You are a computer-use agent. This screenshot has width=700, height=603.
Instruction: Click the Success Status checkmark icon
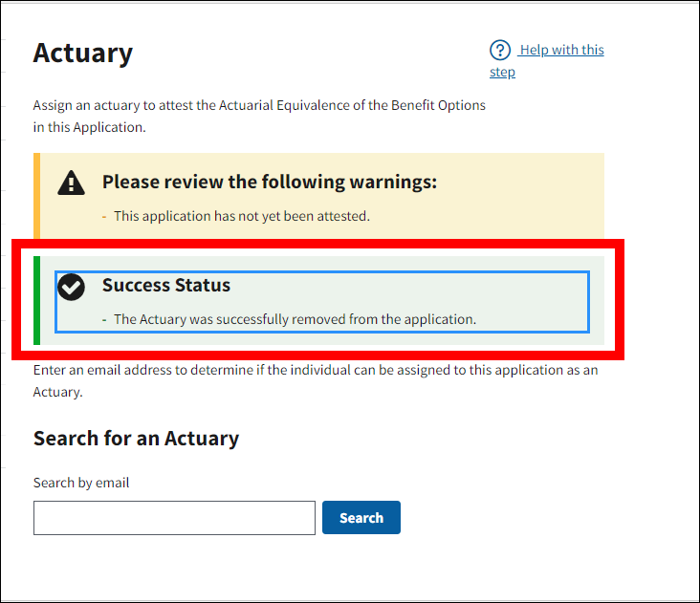(72, 286)
